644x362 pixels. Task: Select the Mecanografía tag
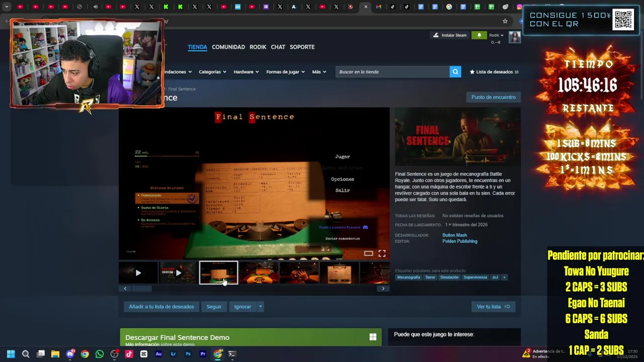tap(409, 277)
